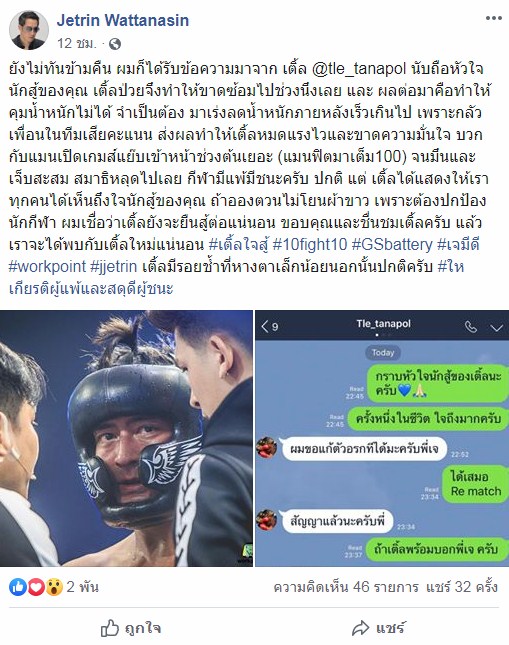Tap the back arrow in the chat header
Viewport: 509px width, 645px height.
pos(265,327)
